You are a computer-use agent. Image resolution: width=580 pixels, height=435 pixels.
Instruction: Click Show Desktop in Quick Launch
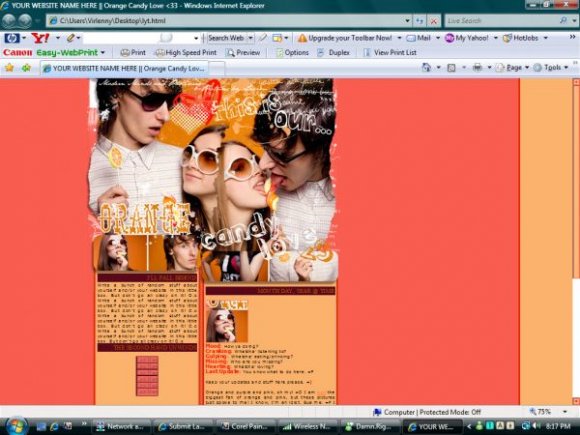[x=41, y=426]
